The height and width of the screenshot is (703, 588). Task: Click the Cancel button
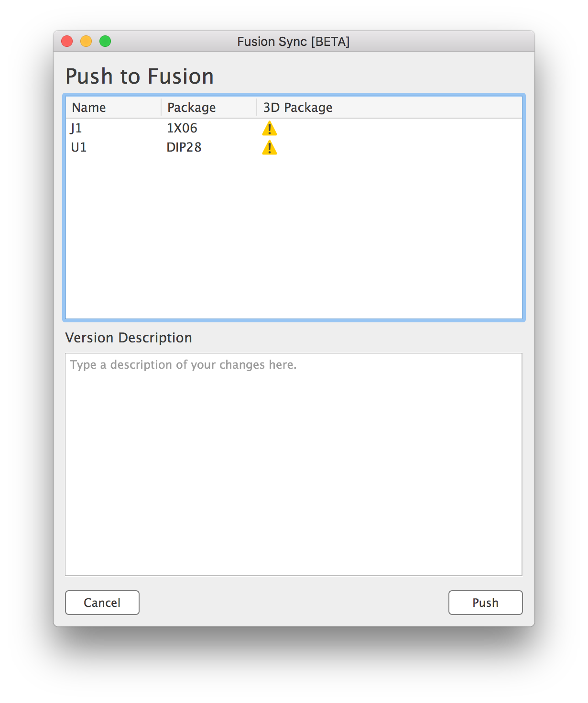(102, 603)
